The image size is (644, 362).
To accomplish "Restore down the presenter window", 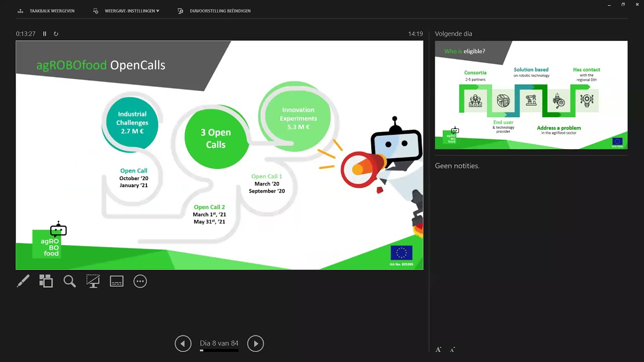I will pos(623,5).
